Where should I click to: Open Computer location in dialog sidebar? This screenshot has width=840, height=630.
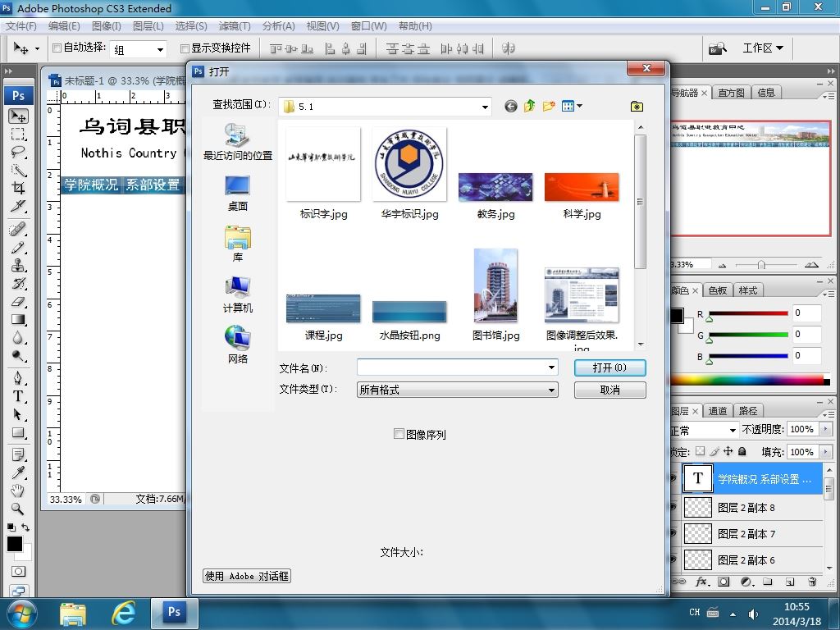pyautogui.click(x=238, y=295)
